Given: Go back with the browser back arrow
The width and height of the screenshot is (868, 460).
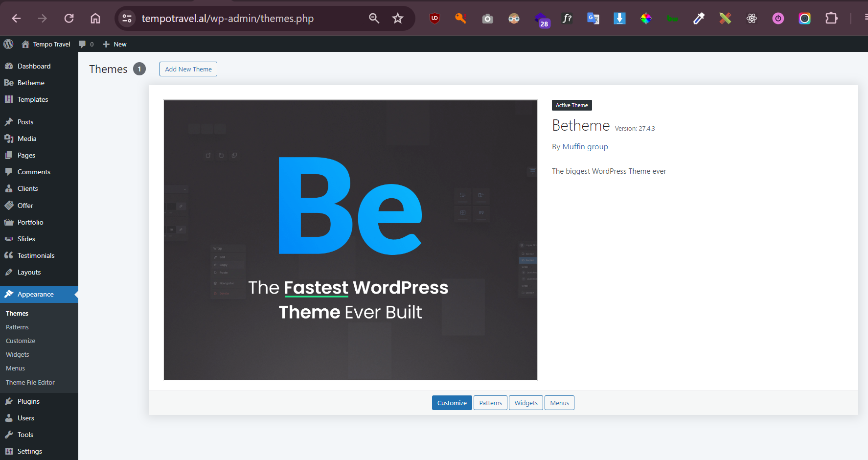Looking at the screenshot, I should point(16,19).
